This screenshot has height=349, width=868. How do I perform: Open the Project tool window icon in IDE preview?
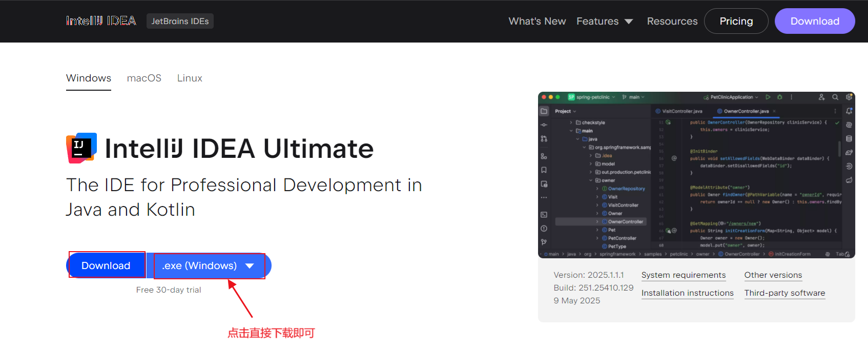pos(544,111)
